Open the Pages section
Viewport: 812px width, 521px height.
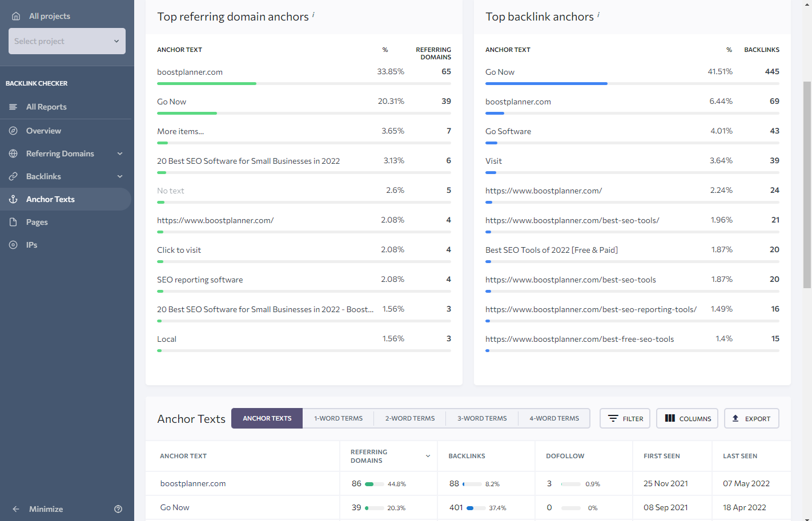(x=37, y=222)
